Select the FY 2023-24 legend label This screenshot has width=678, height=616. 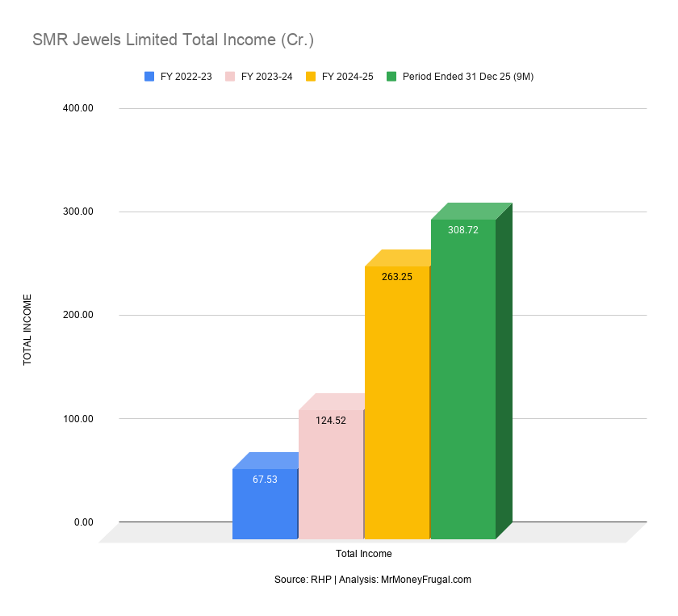click(x=267, y=77)
